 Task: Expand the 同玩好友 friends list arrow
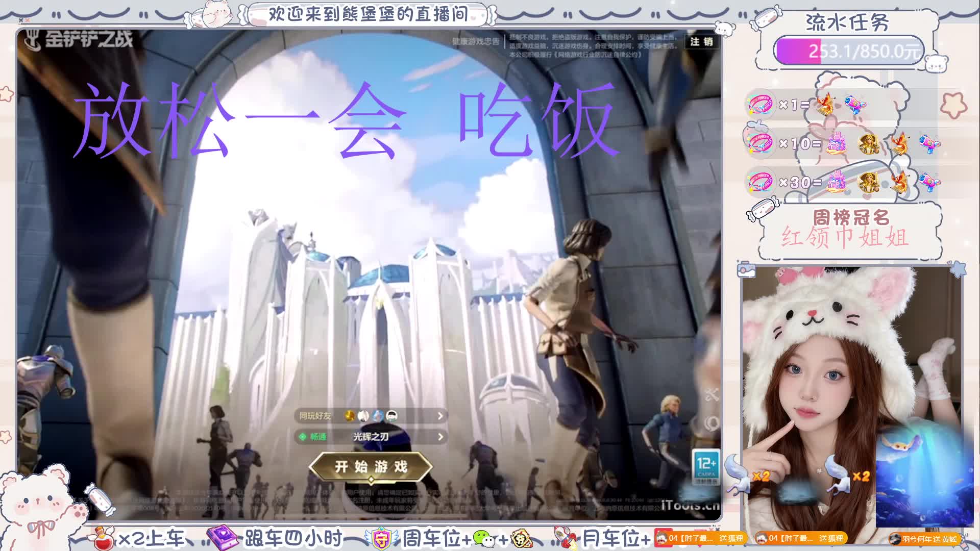pos(440,416)
